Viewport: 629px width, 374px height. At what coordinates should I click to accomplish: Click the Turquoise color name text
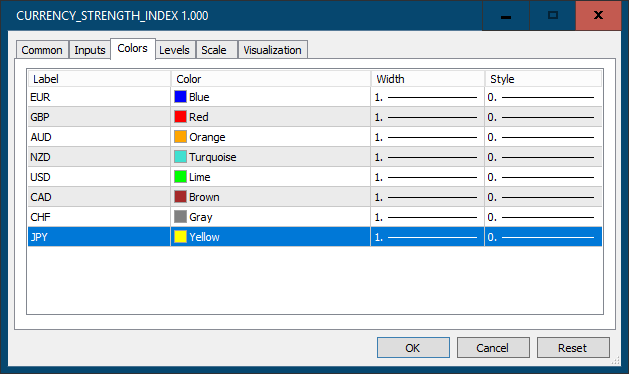point(213,157)
